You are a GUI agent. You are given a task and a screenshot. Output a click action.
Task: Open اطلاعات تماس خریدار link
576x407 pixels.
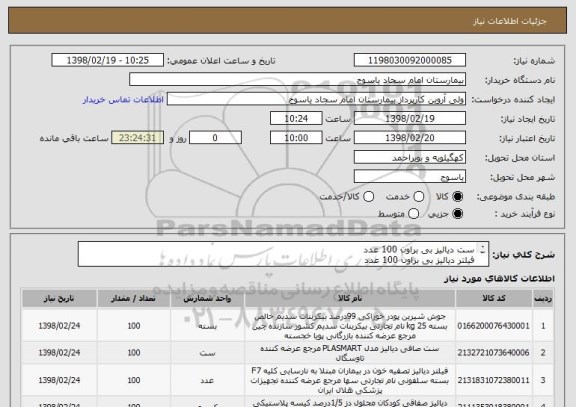tap(123, 100)
